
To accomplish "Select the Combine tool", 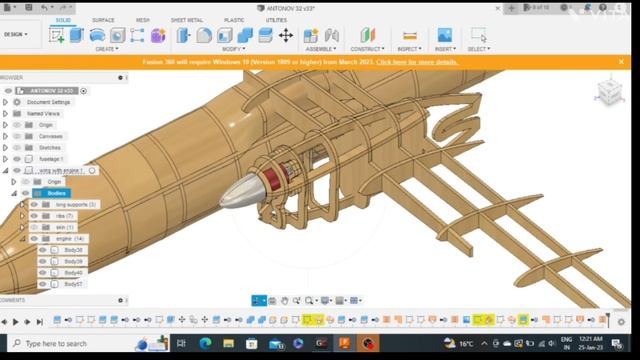I will 245,36.
